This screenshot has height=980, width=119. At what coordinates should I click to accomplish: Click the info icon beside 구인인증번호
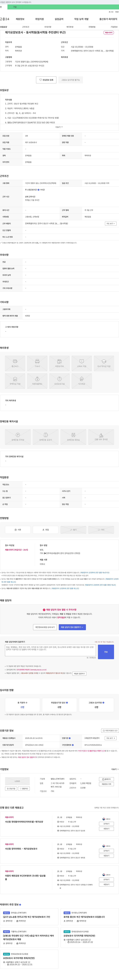pos(73,745)
